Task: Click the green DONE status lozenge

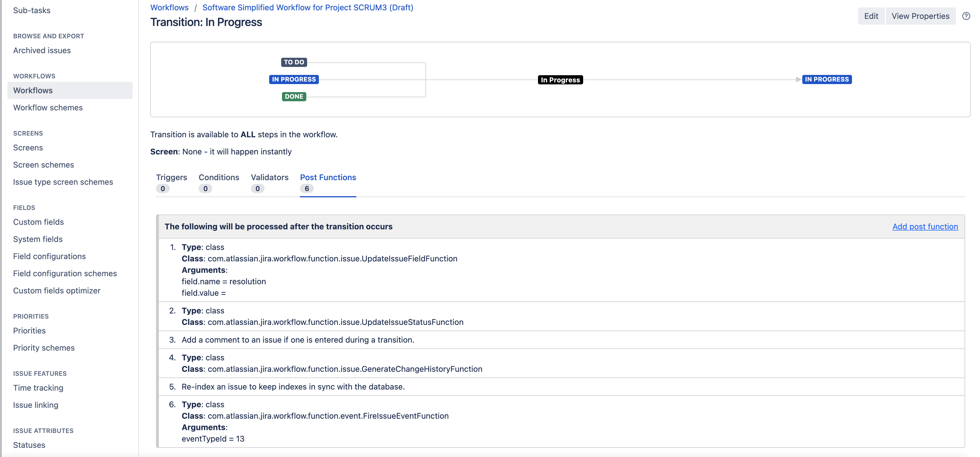Action: pos(294,96)
